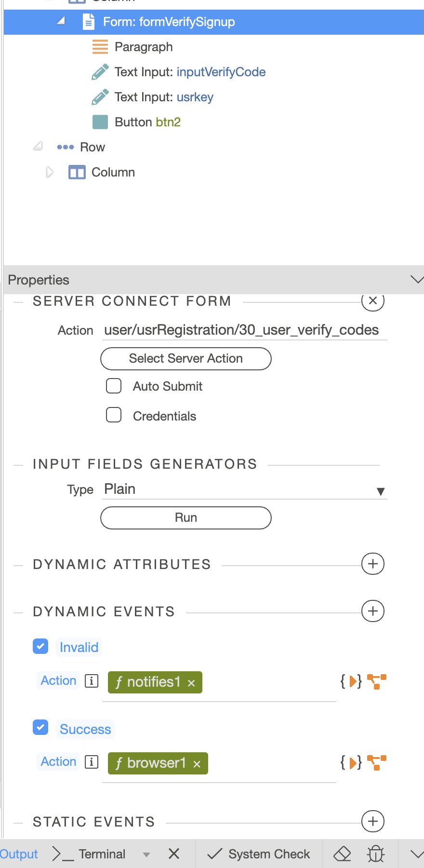Image resolution: width=424 pixels, height=868 pixels.
Task: Enable the Auto Submit checkbox
Action: point(114,386)
